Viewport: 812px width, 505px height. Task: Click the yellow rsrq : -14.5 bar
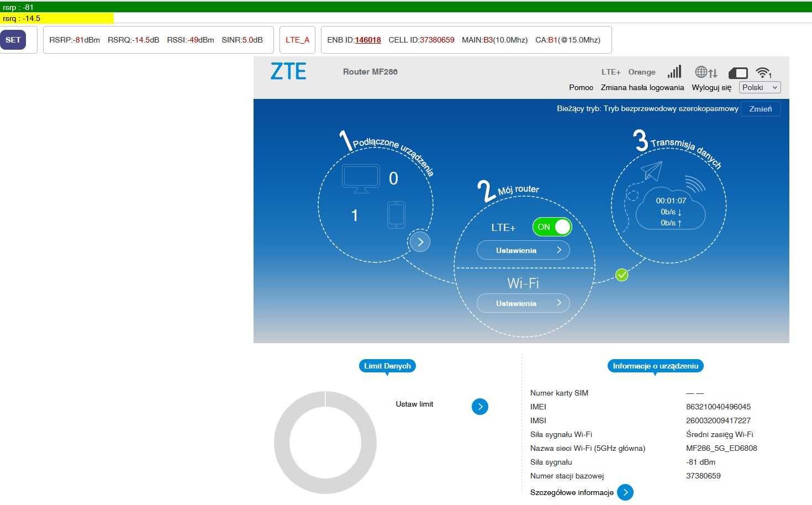pyautogui.click(x=57, y=18)
